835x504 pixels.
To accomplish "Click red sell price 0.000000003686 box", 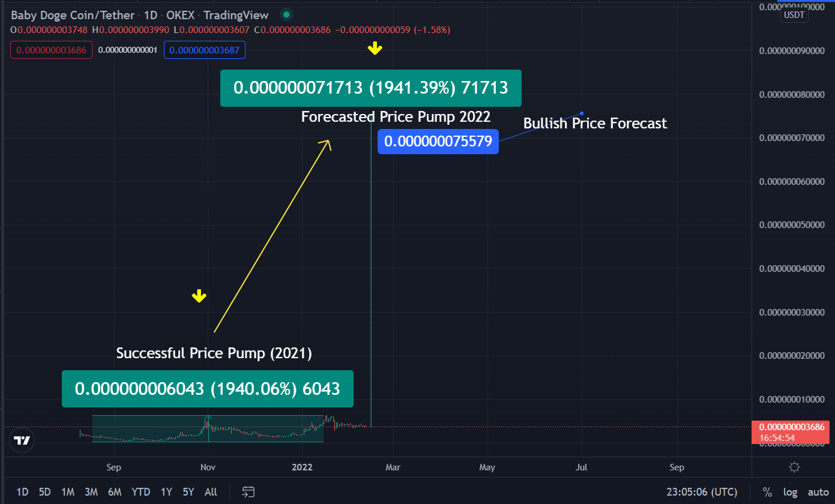I will [x=52, y=50].
